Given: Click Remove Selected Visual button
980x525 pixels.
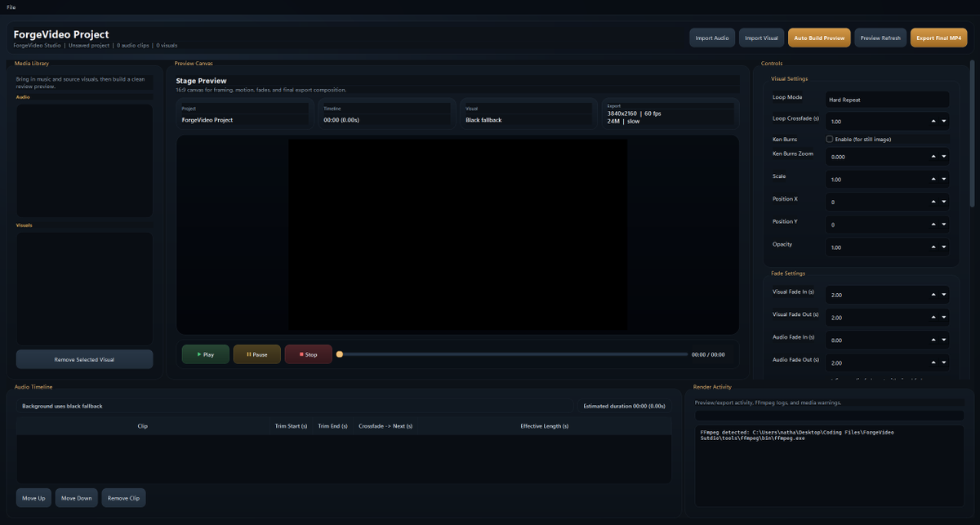Looking at the screenshot, I should 84,359.
